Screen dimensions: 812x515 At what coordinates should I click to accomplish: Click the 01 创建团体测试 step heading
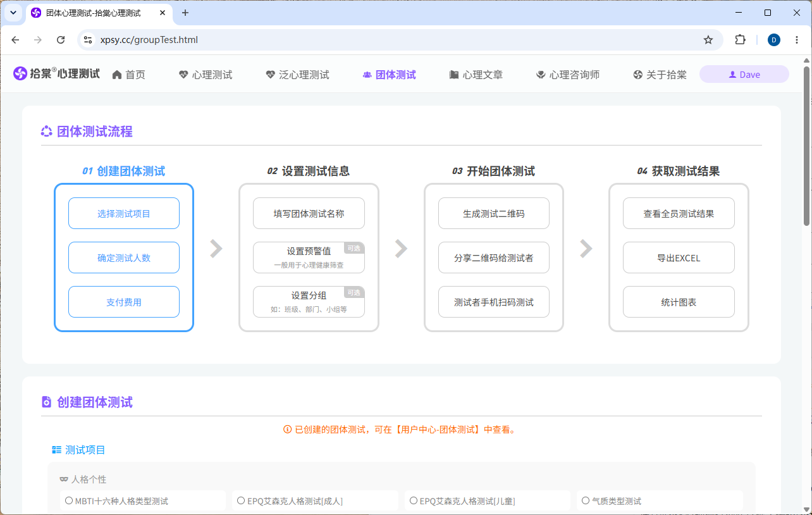[124, 171]
